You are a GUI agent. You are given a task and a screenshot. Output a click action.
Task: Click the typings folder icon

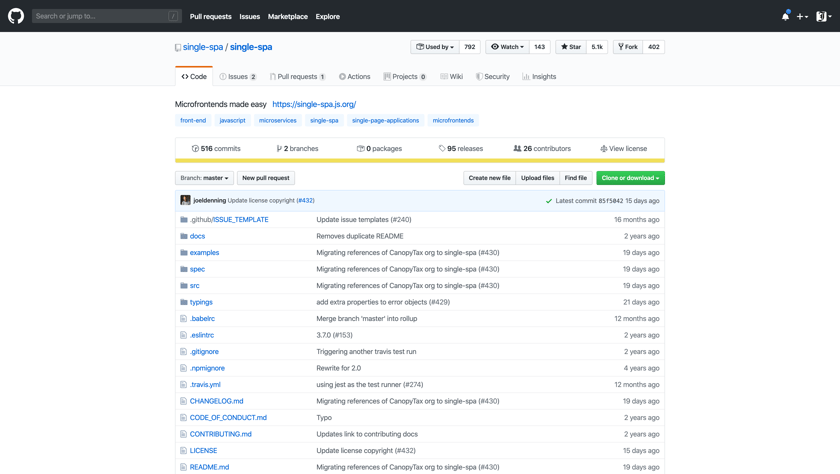pyautogui.click(x=184, y=302)
